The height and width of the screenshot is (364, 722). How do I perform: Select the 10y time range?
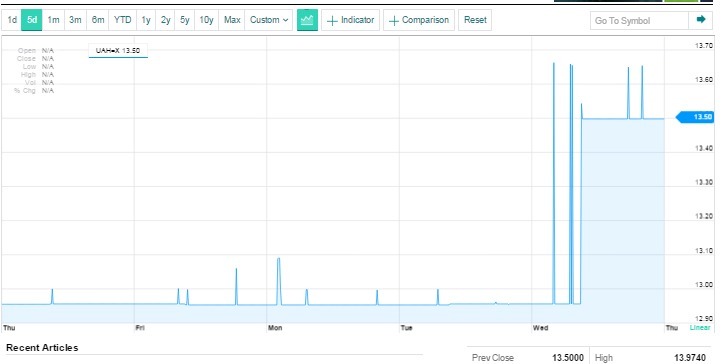tap(206, 20)
